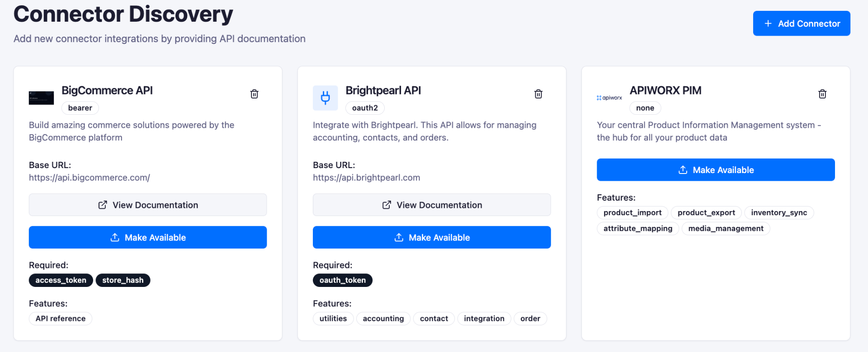View Documentation for Brightpearl API
868x352 pixels.
coord(432,205)
